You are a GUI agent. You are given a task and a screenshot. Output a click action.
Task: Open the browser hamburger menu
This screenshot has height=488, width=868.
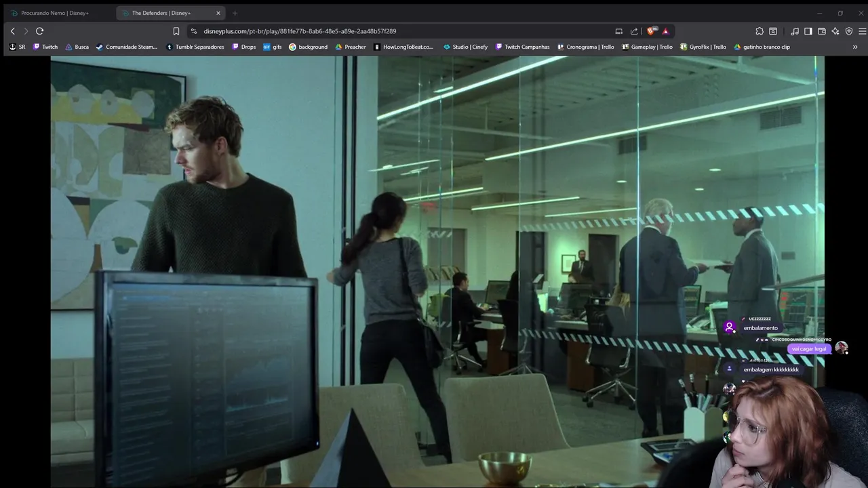pos(863,31)
